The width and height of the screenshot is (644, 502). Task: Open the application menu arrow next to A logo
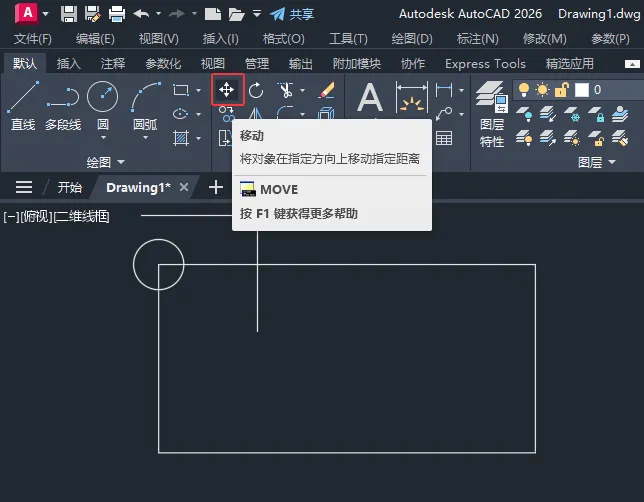pos(46,14)
